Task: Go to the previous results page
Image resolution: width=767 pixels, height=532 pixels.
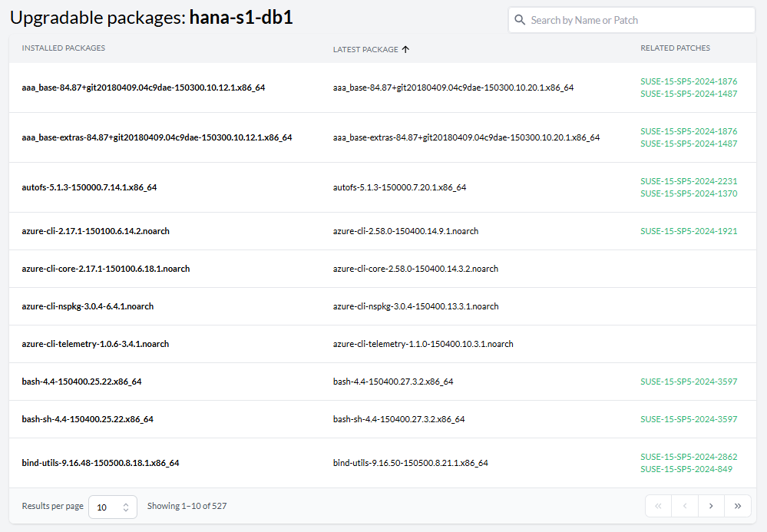Action: pos(684,506)
